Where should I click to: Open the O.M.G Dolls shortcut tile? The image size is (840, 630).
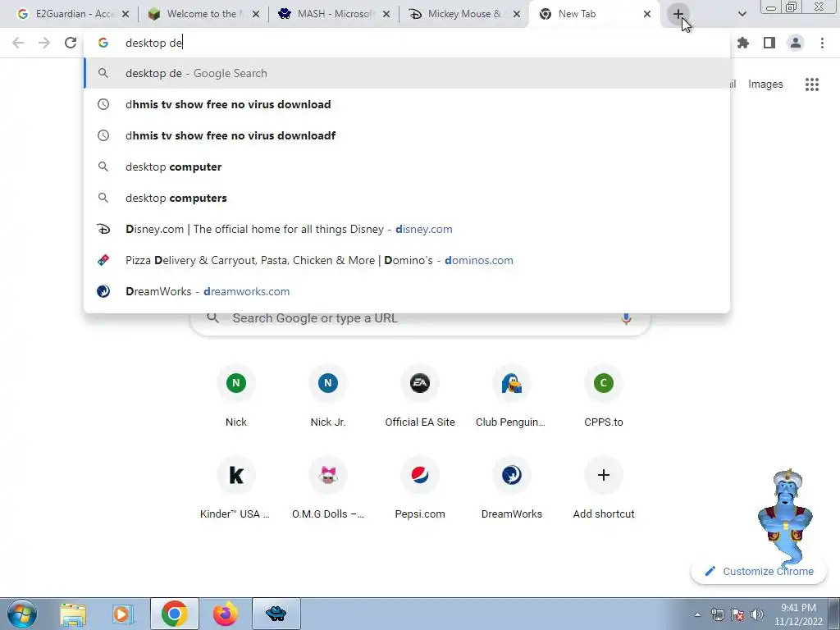(x=328, y=489)
